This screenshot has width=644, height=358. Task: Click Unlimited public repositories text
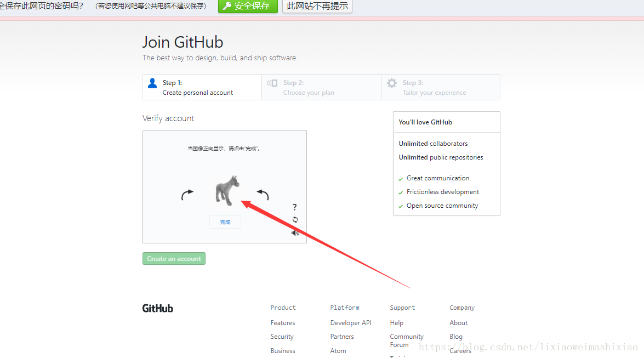coord(441,157)
